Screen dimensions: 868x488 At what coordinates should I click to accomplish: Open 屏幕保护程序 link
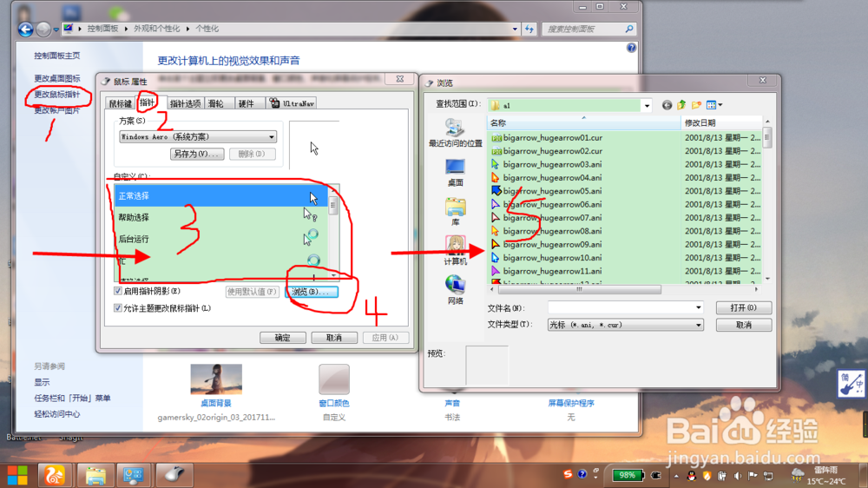[571, 403]
